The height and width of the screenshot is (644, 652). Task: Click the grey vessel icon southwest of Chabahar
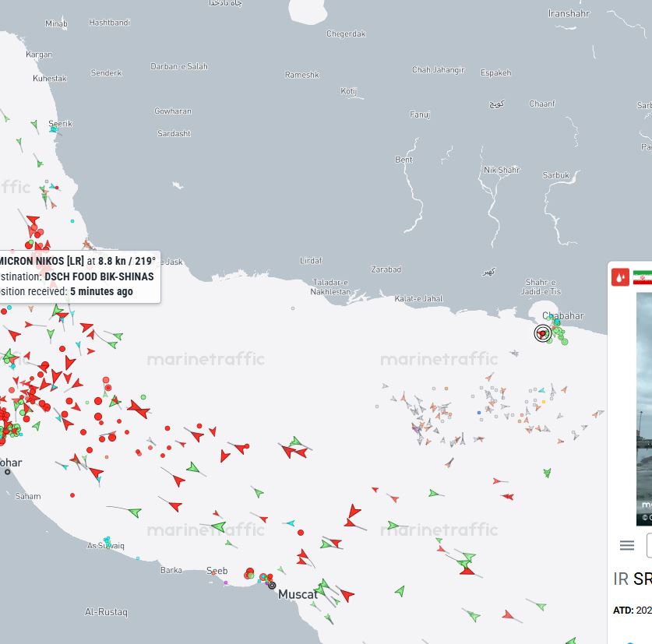[x=515, y=354]
